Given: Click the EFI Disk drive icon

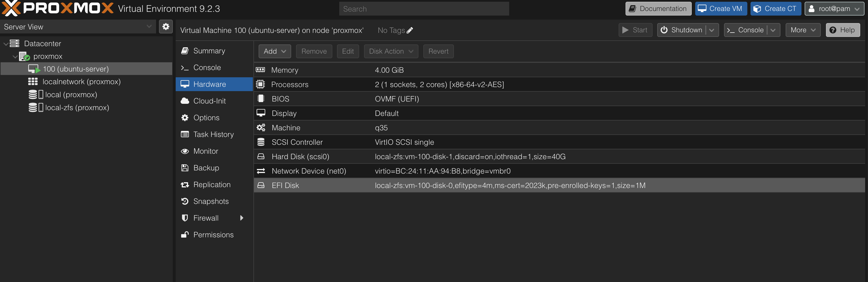Looking at the screenshot, I should click(x=261, y=185).
